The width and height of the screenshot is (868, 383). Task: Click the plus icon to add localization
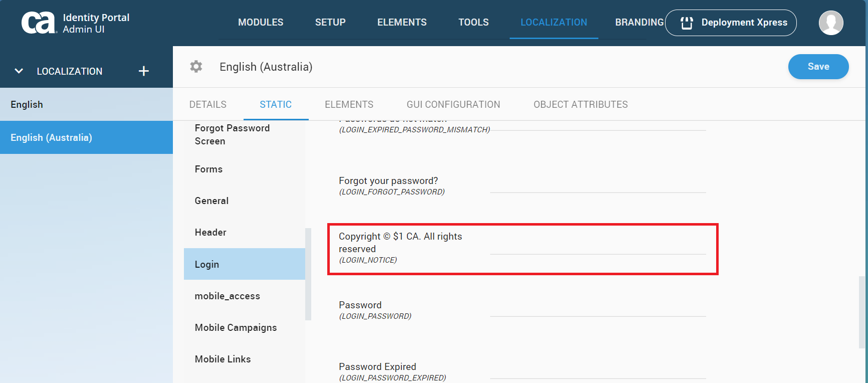(144, 71)
